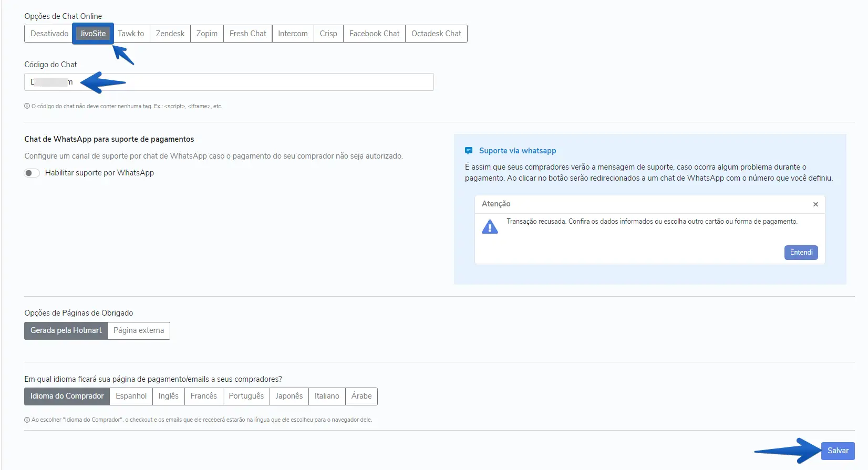Choose Tawk.to as chat provider
The height and width of the screenshot is (470, 868).
(x=131, y=34)
